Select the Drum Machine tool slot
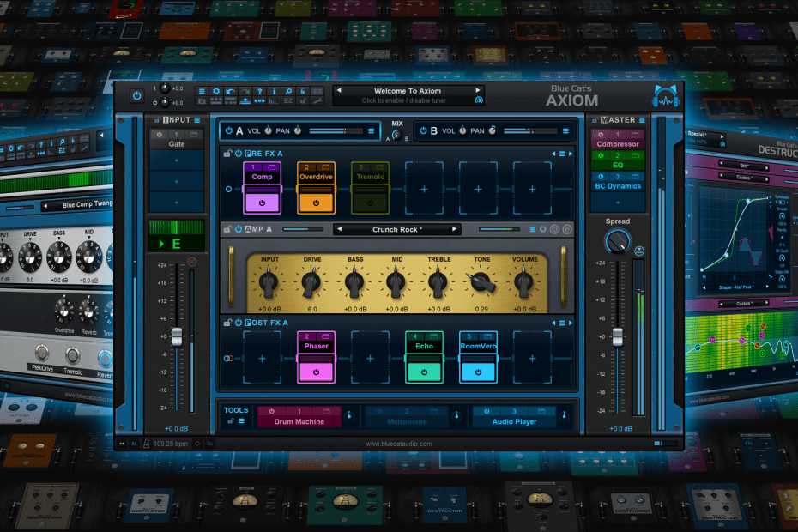This screenshot has height=532, width=798. coord(299,421)
